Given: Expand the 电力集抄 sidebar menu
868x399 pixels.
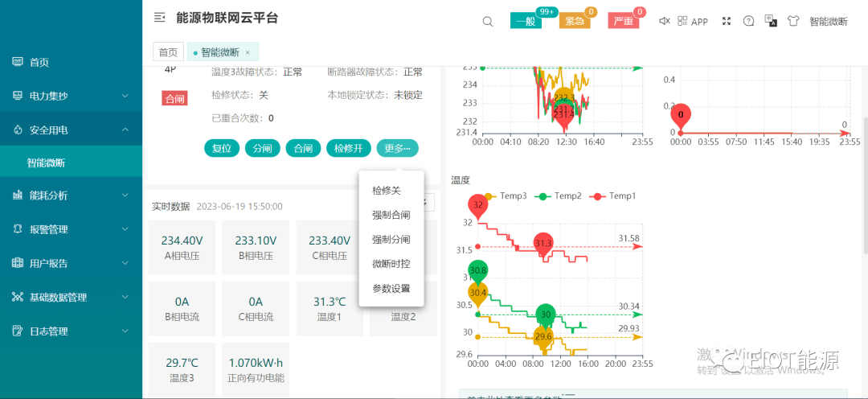Looking at the screenshot, I should pyautogui.click(x=71, y=96).
